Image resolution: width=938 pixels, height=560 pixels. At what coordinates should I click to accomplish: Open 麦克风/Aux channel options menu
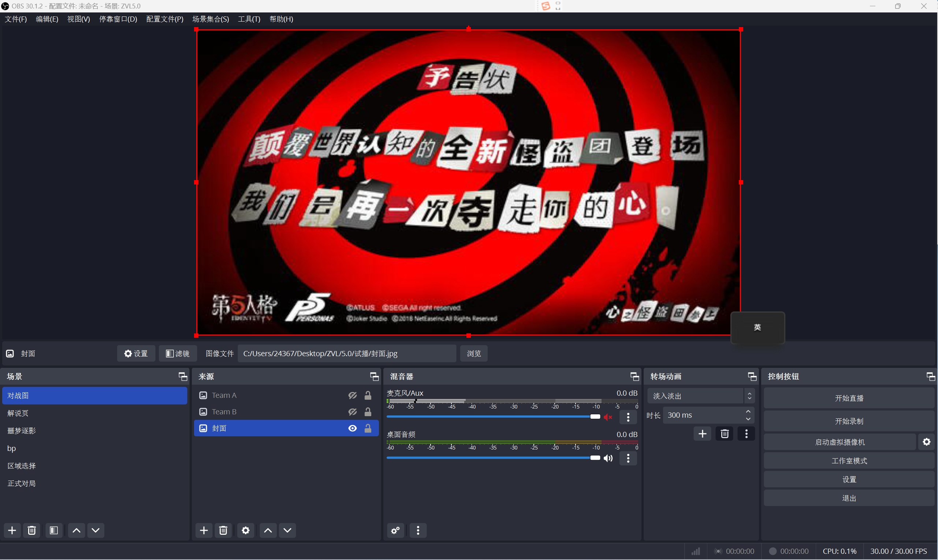[x=628, y=417]
